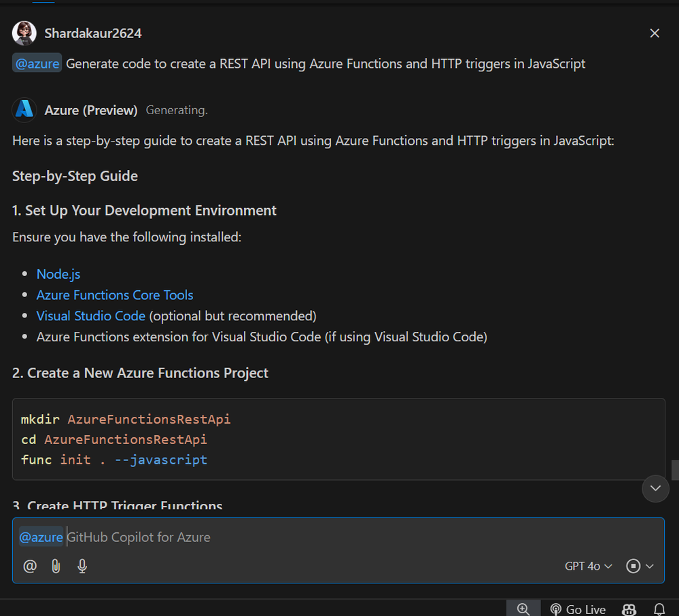Click heading Create a New Azure Functions Project
The width and height of the screenshot is (679, 616).
click(x=140, y=373)
